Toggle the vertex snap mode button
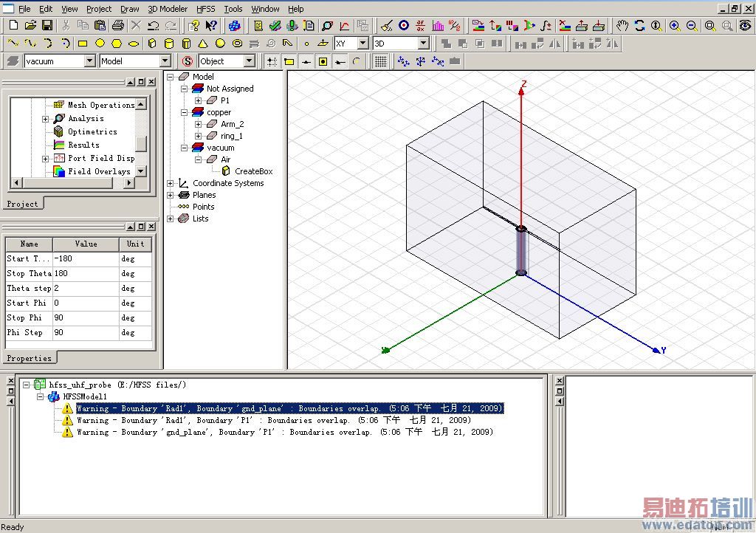This screenshot has width=756, height=533. [289, 61]
